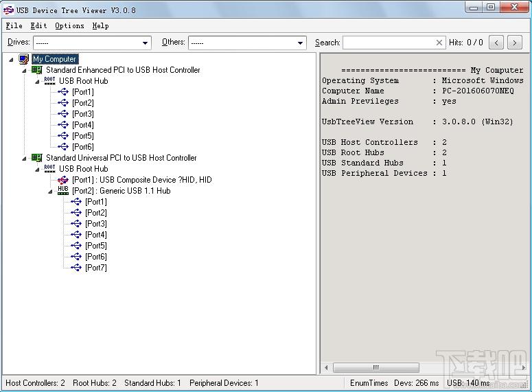Click USB icon of Generic Hub [Port4]
This screenshot has height=392, width=532.
coord(76,235)
